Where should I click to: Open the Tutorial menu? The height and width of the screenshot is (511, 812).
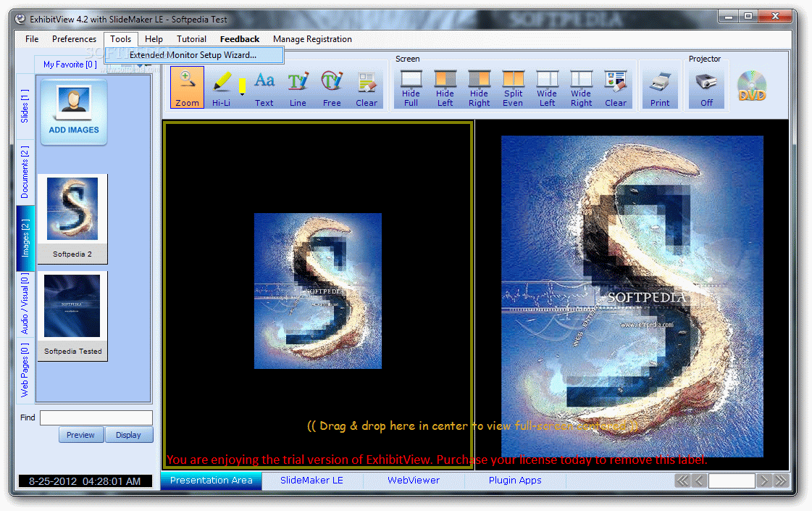click(x=192, y=39)
